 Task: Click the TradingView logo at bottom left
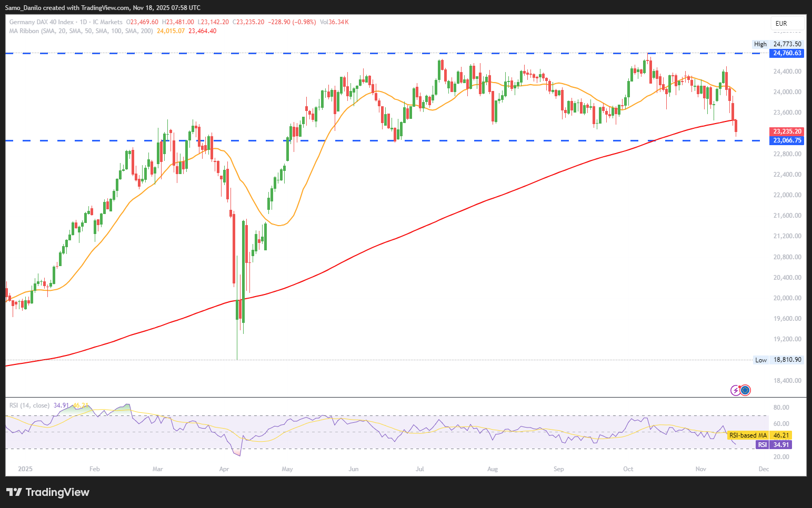[47, 492]
